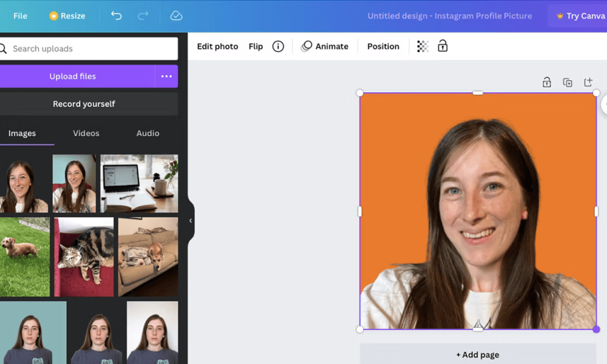Viewport: 607px width, 364px height.
Task: Select the dachshund on grass thumbnail
Action: (x=25, y=257)
